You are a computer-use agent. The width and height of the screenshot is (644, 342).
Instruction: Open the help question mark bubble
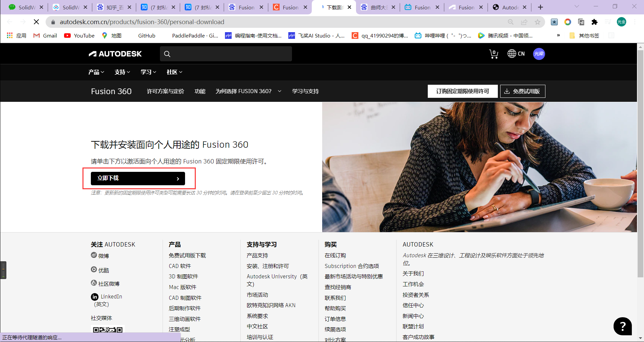coord(623,326)
